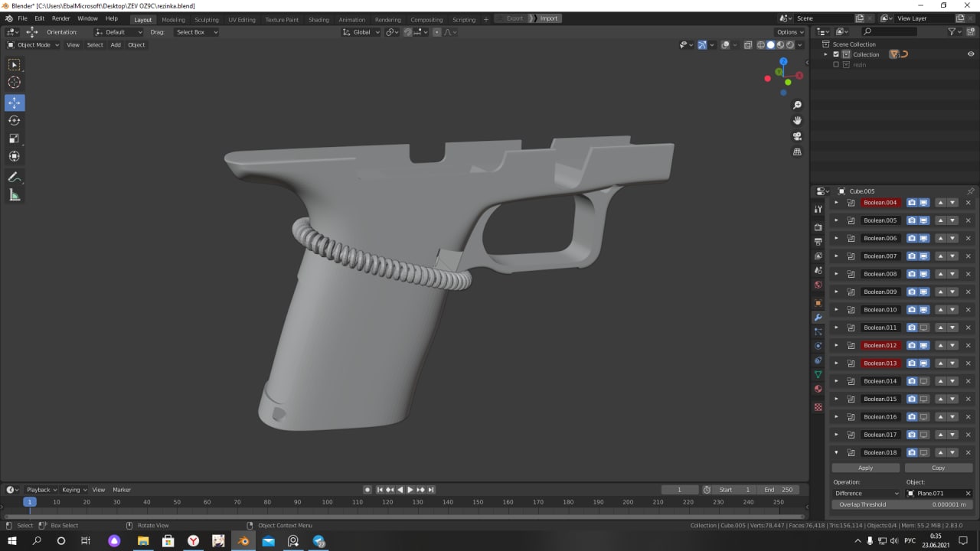Open the Texture properties checker tab
Image resolution: width=980 pixels, height=551 pixels.
coord(818,407)
